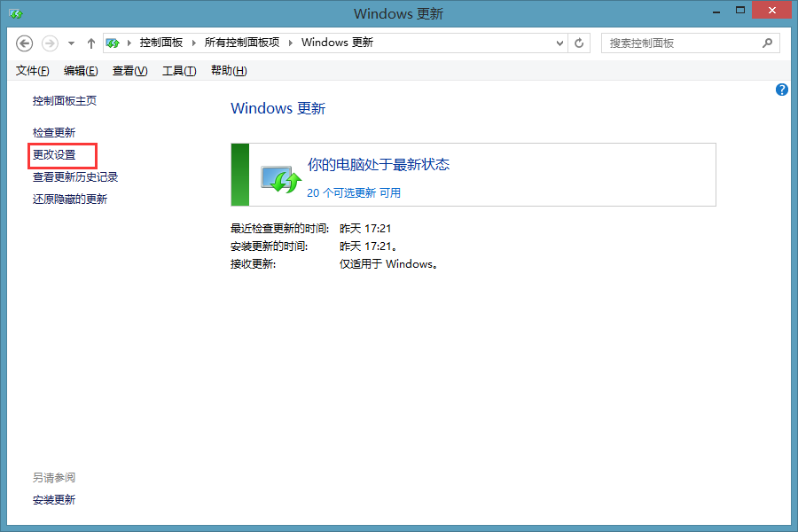Click the title bar Windows Update icon

[x=15, y=13]
